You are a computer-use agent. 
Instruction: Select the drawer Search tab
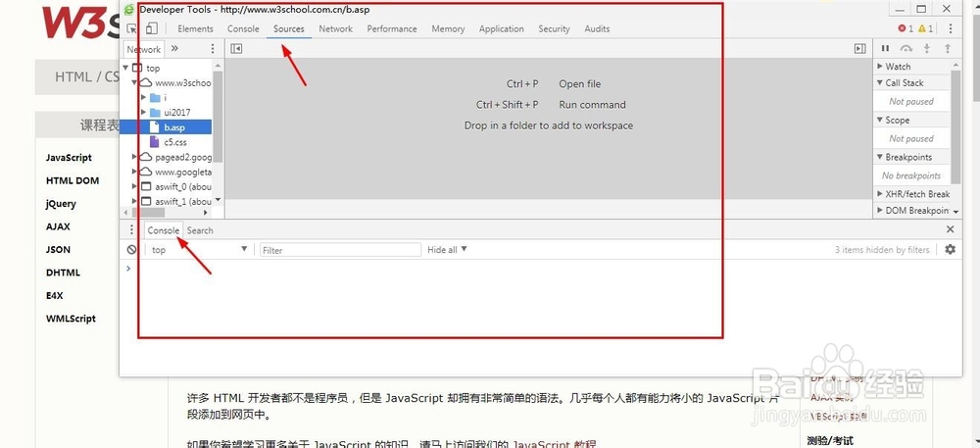click(x=200, y=230)
